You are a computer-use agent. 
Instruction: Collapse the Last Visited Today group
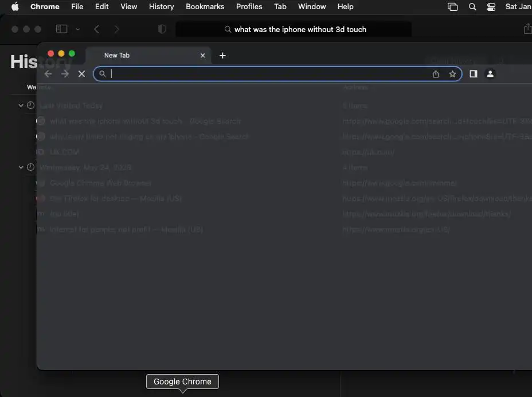[21, 105]
